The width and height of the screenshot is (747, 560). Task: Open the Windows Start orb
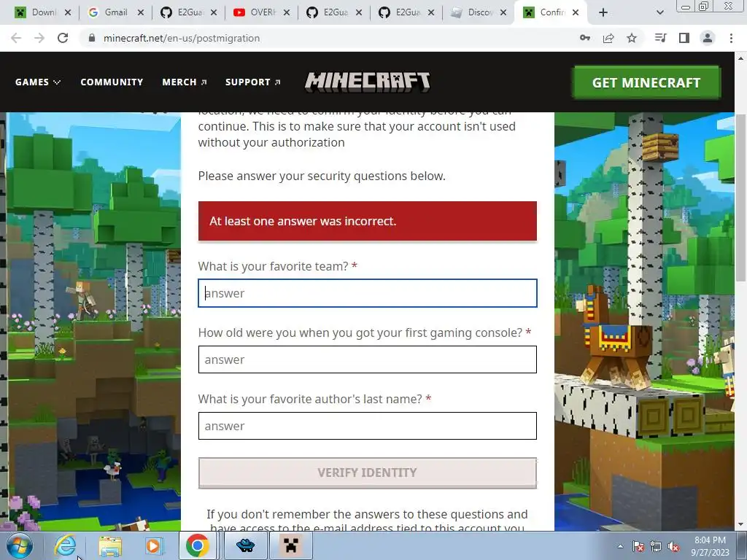click(x=20, y=545)
